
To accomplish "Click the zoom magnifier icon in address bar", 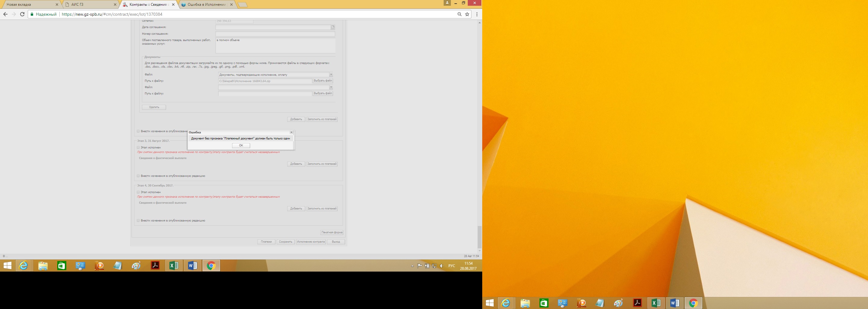I will click(459, 14).
